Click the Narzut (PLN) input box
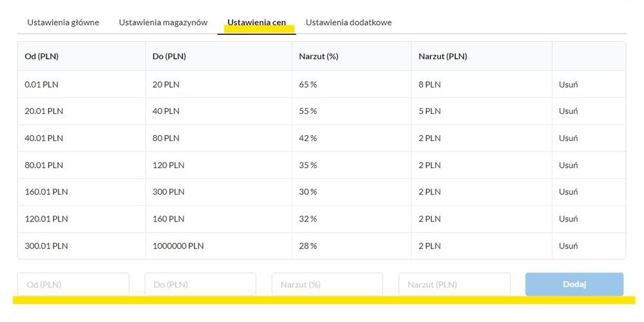Viewport: 644px width, 322px height. coord(454,284)
